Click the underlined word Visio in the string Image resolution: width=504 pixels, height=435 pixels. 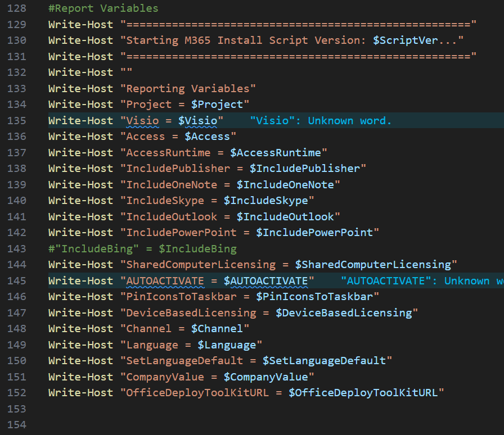pyautogui.click(x=142, y=120)
